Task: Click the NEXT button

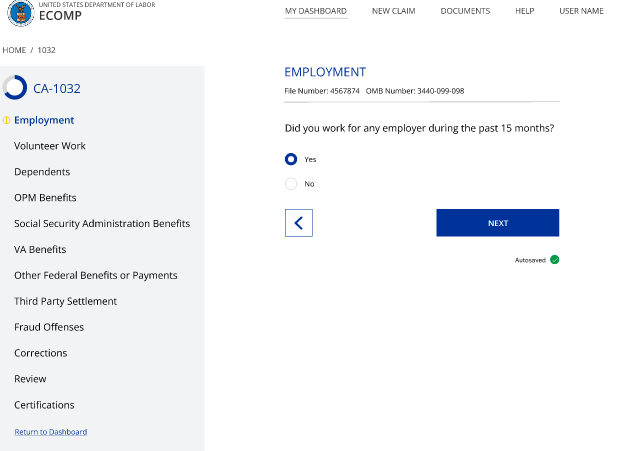Action: click(497, 223)
